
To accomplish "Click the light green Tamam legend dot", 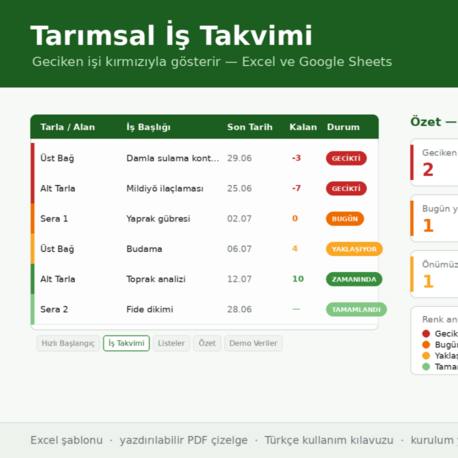I will click(x=426, y=367).
